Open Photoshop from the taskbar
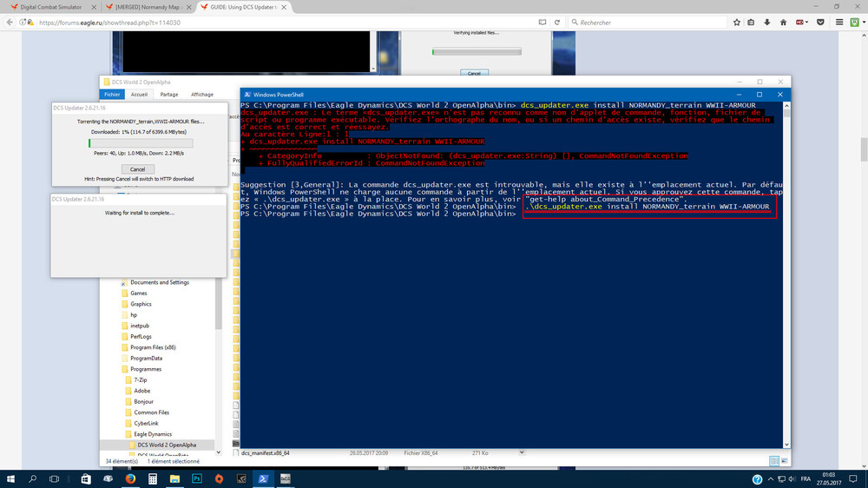Screen dimensions: 868x488 pyautogui.click(x=196, y=478)
